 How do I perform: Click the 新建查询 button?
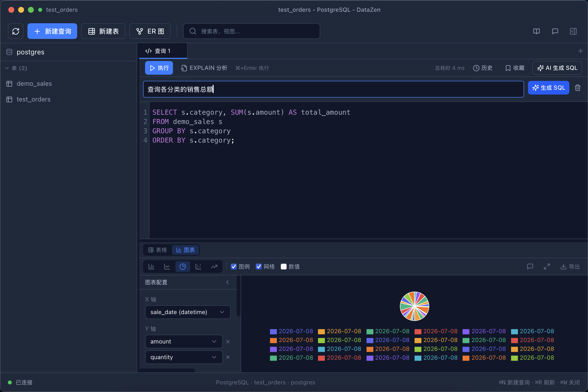[x=52, y=31]
